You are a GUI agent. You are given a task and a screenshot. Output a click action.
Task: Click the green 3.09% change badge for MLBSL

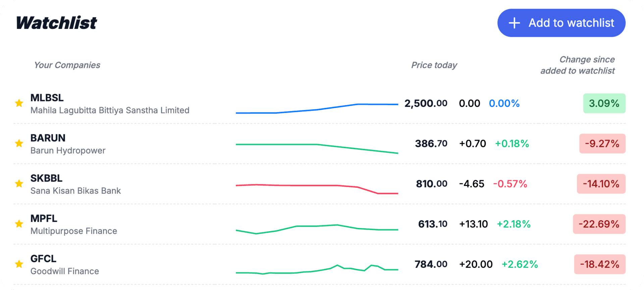click(604, 103)
